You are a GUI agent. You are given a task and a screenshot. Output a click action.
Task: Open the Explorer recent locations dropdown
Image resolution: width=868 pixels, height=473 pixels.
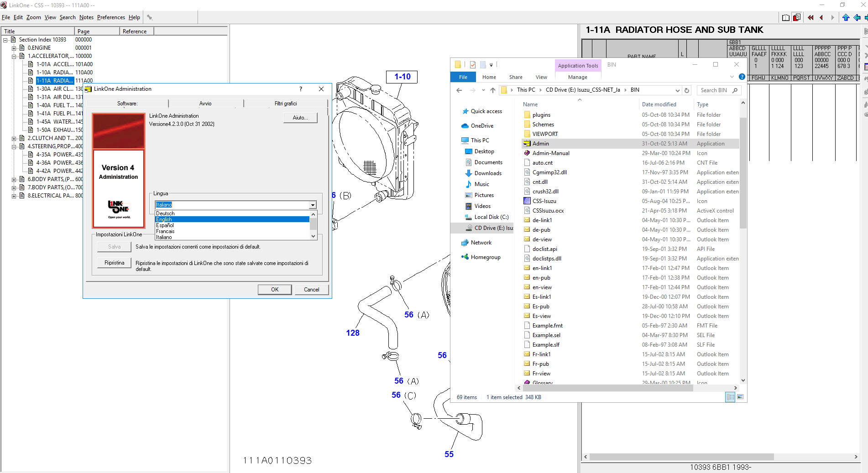[483, 90]
